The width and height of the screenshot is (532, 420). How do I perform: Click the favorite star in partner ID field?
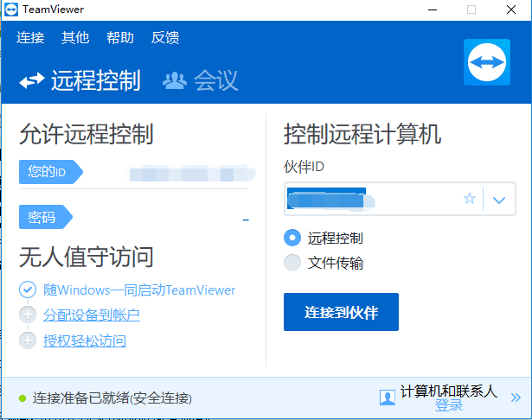click(x=470, y=199)
